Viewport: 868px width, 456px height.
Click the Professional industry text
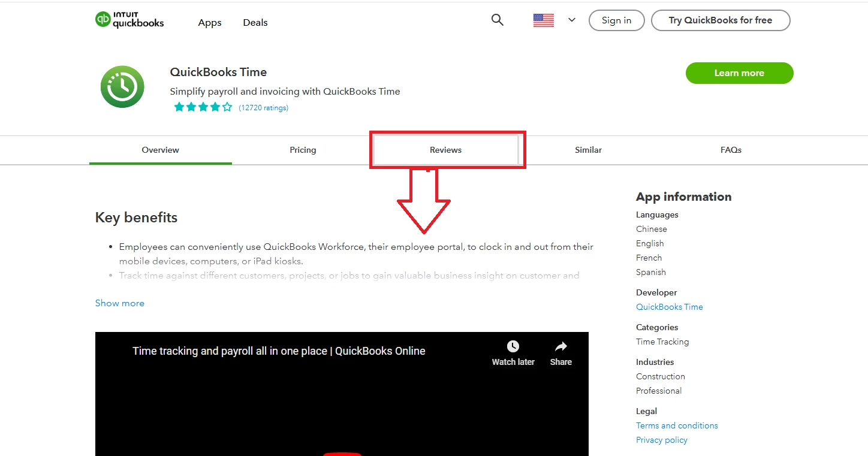[659, 391]
